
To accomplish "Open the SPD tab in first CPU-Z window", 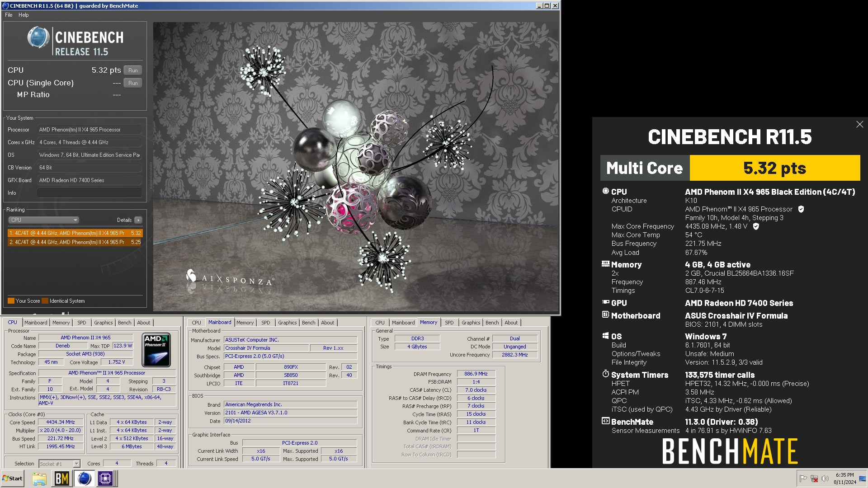I will point(81,323).
